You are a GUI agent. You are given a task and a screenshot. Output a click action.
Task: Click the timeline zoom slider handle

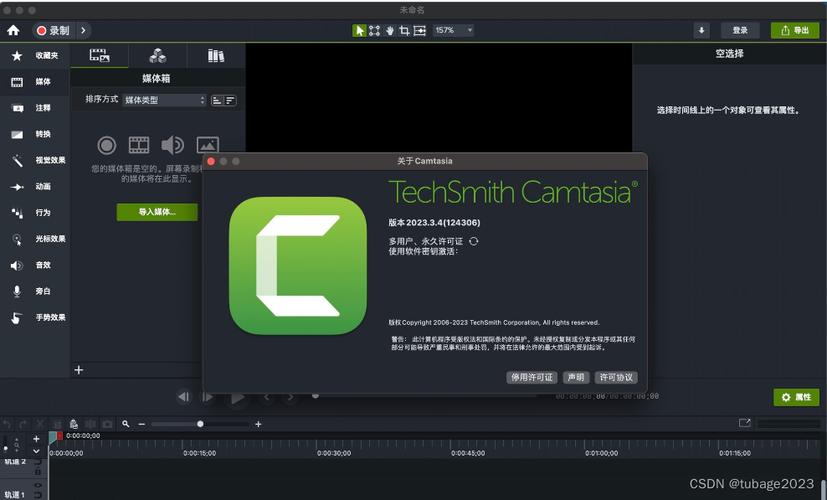click(x=200, y=424)
